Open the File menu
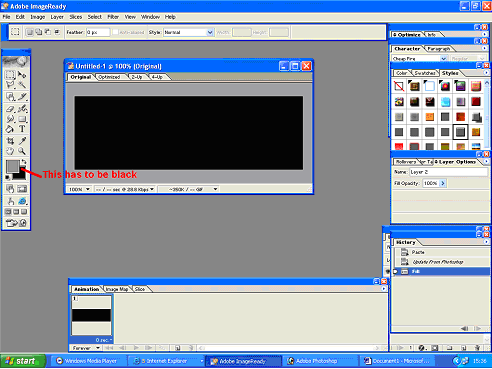The width and height of the screenshot is (492, 369). click(x=6, y=17)
